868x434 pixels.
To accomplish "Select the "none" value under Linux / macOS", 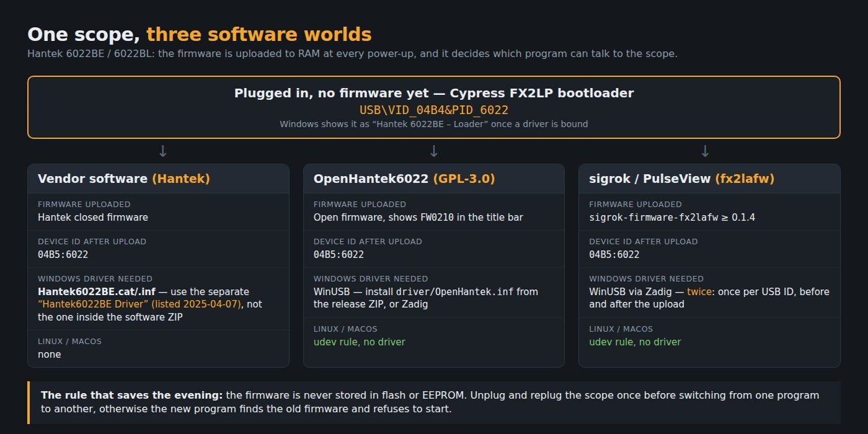I will tap(50, 355).
